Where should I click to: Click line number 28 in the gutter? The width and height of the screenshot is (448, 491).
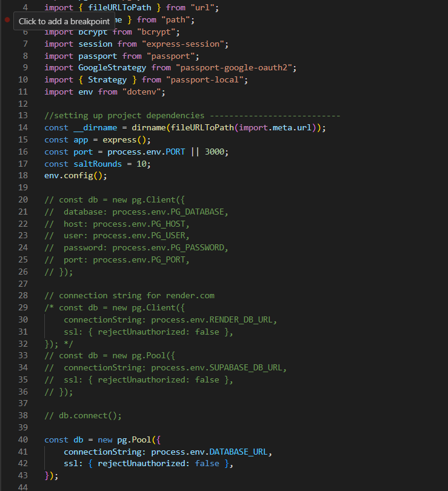[x=23, y=295]
